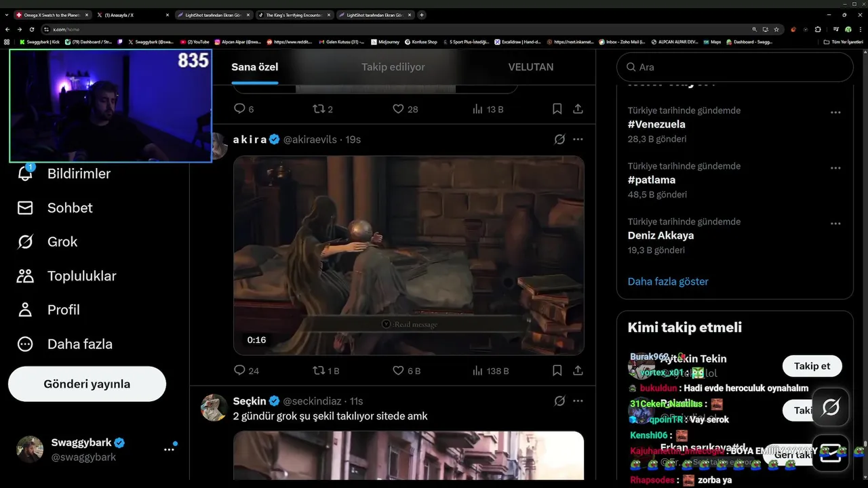Click the browser reload button
Viewport: 868px width, 488px height.
point(31,29)
